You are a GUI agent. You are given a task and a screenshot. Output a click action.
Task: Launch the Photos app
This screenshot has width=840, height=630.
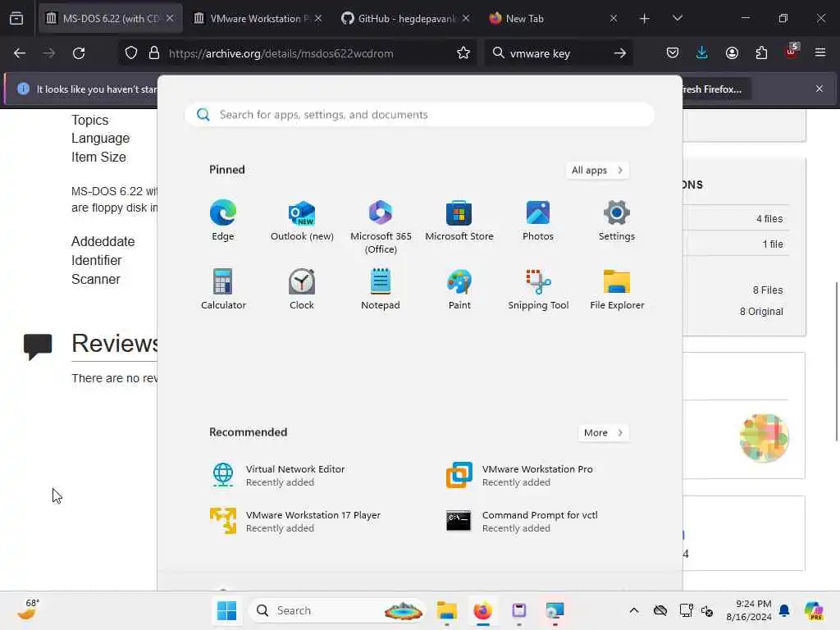coord(538,220)
